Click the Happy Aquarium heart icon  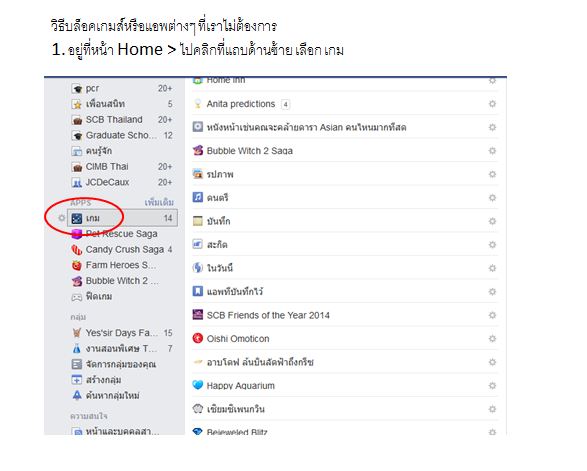click(198, 385)
